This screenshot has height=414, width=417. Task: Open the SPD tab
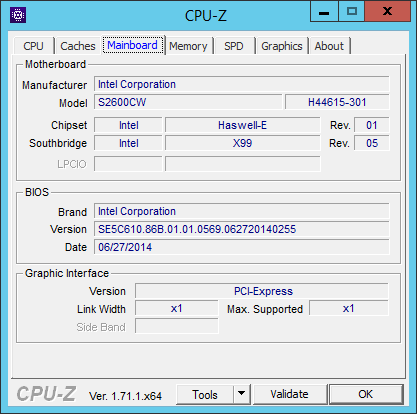[x=234, y=46]
